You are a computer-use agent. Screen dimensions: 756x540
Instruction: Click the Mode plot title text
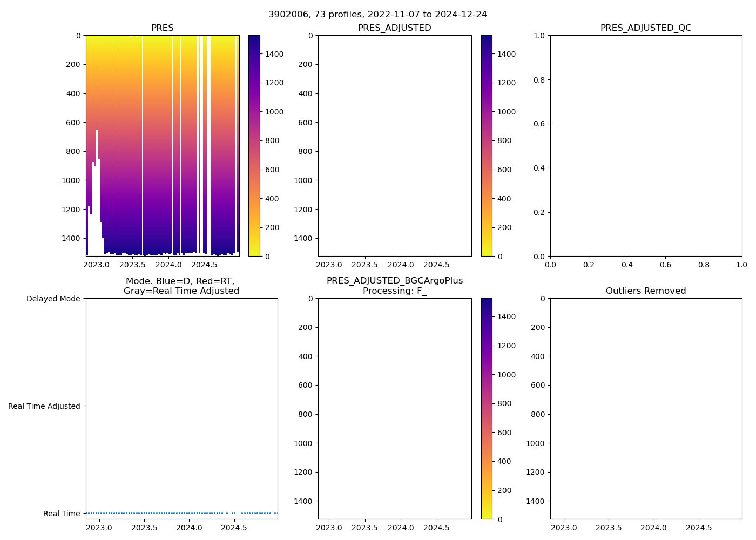click(x=181, y=286)
